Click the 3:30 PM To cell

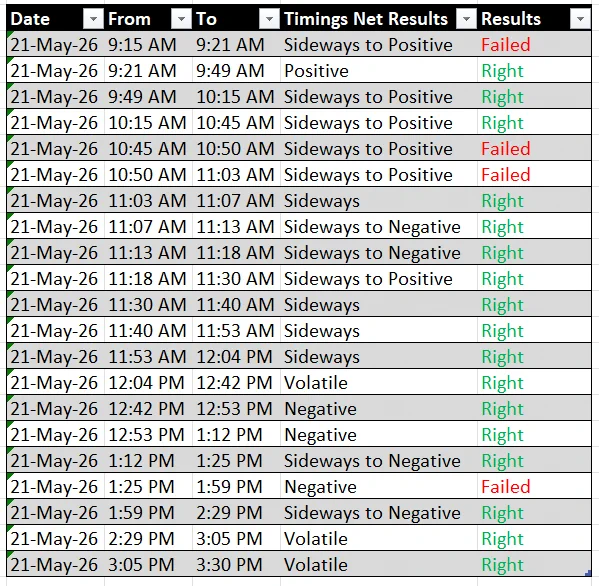236,564
